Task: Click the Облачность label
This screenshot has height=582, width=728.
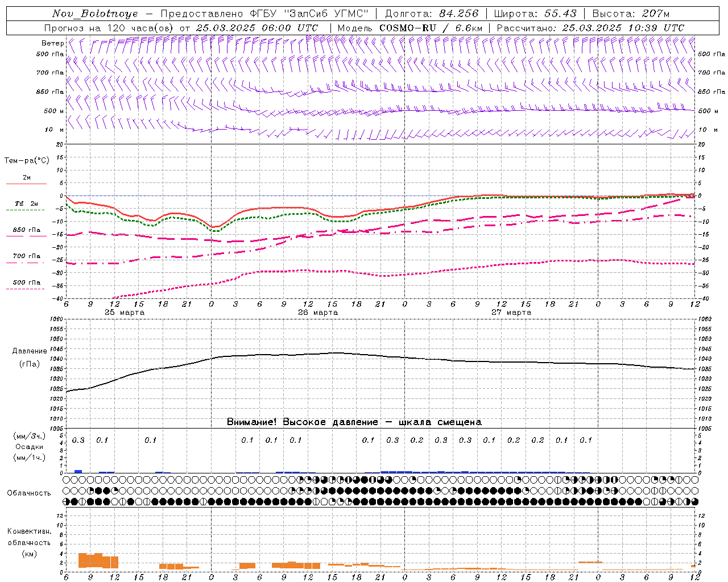Action: 29,493
